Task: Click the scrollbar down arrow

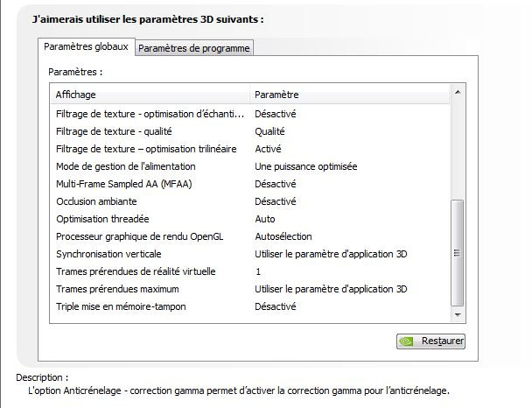Action: (x=458, y=315)
